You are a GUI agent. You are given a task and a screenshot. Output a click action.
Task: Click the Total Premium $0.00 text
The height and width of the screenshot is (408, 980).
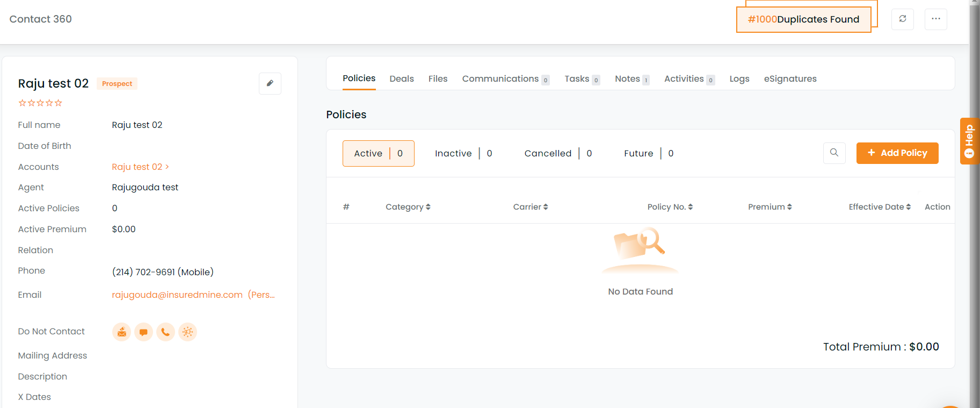click(x=881, y=347)
